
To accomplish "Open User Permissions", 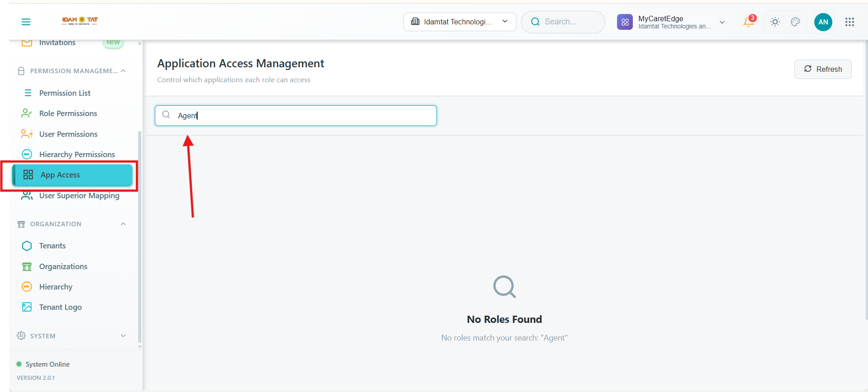I will click(x=68, y=134).
